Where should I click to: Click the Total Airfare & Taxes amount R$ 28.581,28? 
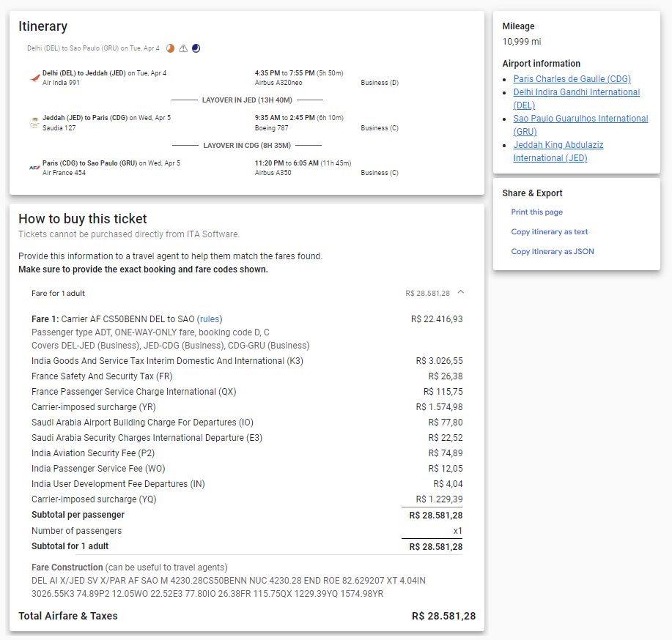(x=443, y=616)
